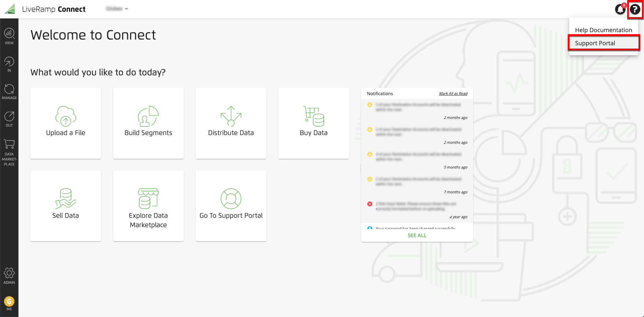Open the View sidebar section
This screenshot has height=317, width=644.
9,36
